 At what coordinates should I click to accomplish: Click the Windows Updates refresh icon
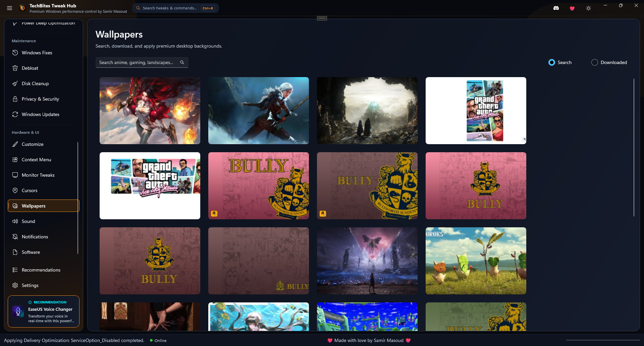coord(15,114)
